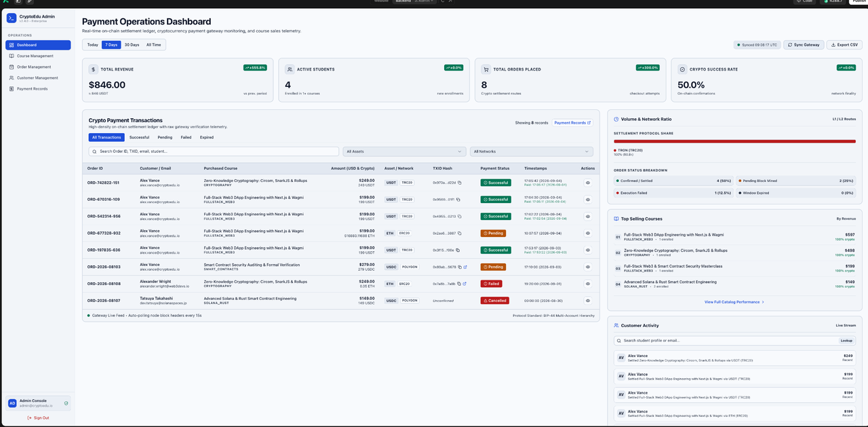Filter transactions by Pending tab
Viewport: 868px width, 427px height.
pyautogui.click(x=165, y=137)
